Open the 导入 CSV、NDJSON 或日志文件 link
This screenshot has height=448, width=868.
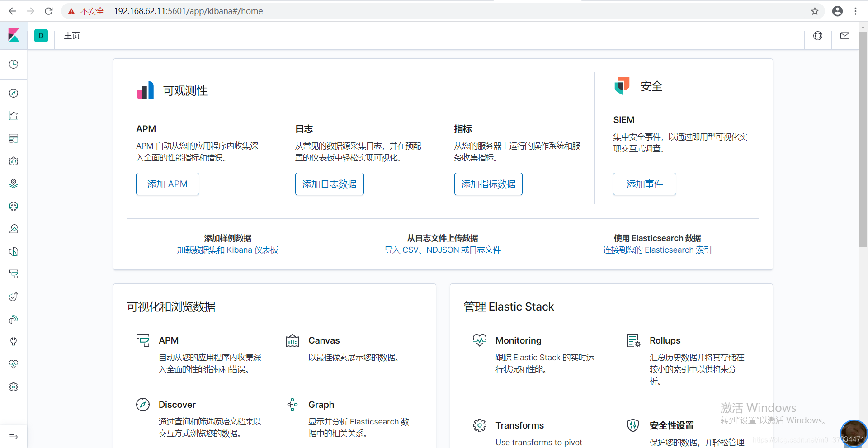tap(443, 250)
